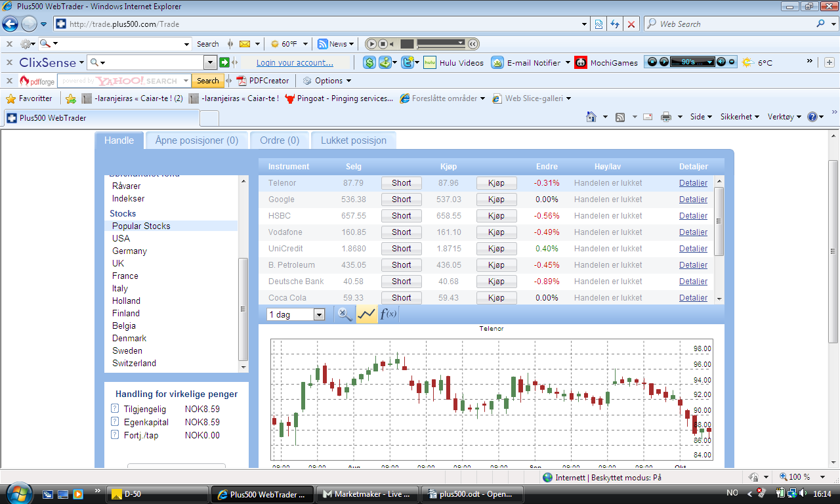Switch to the Ordre (0) tab

[x=280, y=140]
